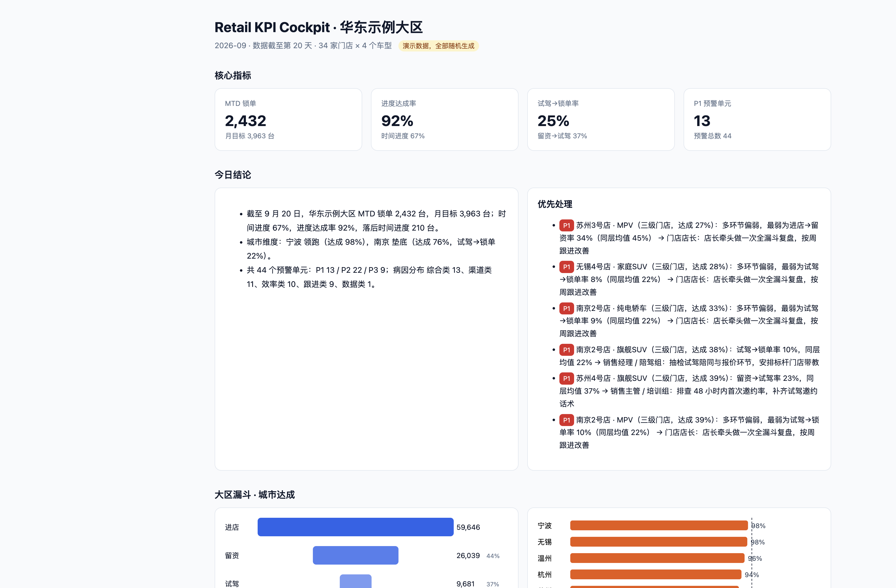The width and height of the screenshot is (896, 588).
Task: Click the 试驾→锁单率 25% card
Action: point(601,119)
